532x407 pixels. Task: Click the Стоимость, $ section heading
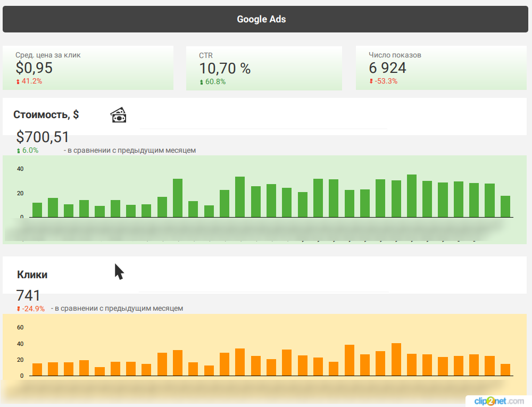point(46,114)
